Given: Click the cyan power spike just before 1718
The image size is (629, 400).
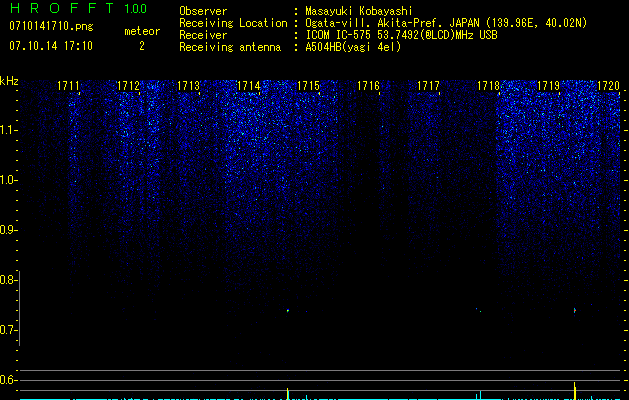Looking at the screenshot, I should [x=481, y=395].
